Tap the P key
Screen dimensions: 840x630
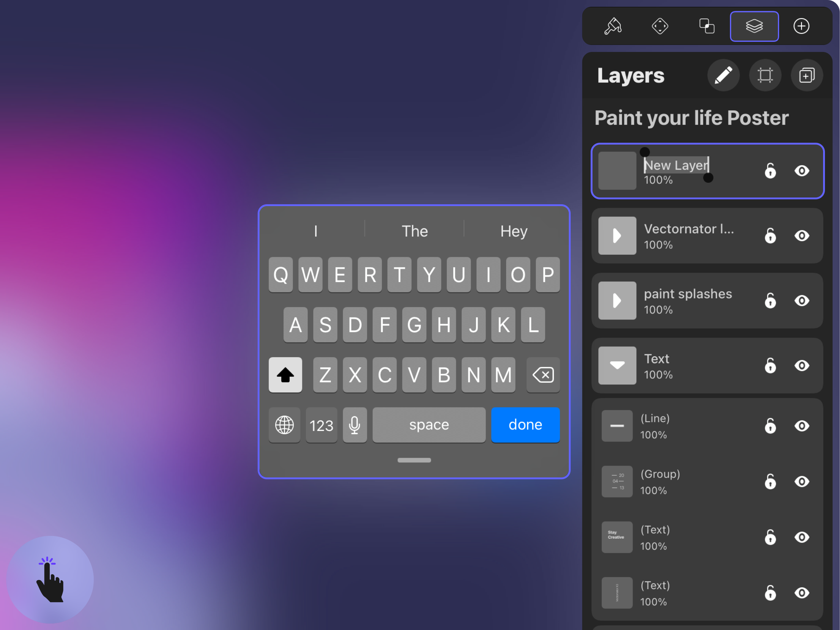point(548,275)
